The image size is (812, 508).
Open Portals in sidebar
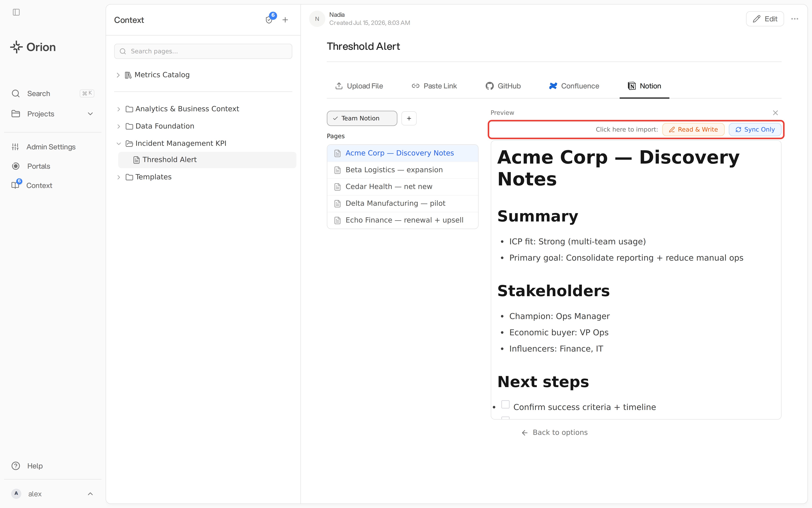pyautogui.click(x=39, y=166)
